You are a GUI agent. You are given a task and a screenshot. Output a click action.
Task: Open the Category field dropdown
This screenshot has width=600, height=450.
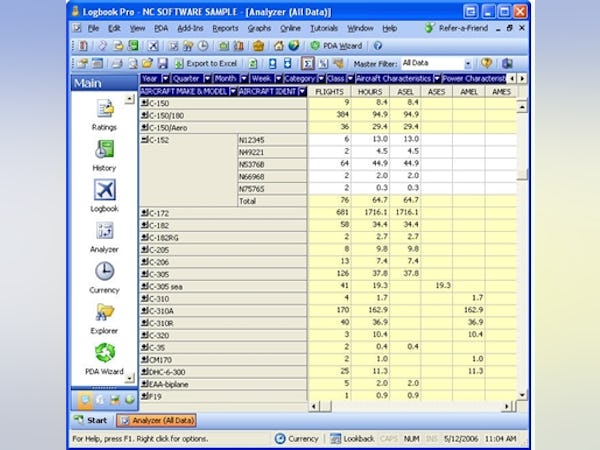point(321,79)
